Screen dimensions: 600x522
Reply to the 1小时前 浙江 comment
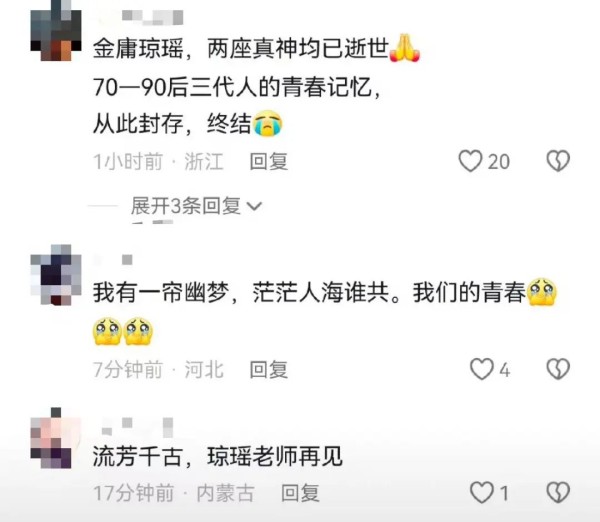269,161
